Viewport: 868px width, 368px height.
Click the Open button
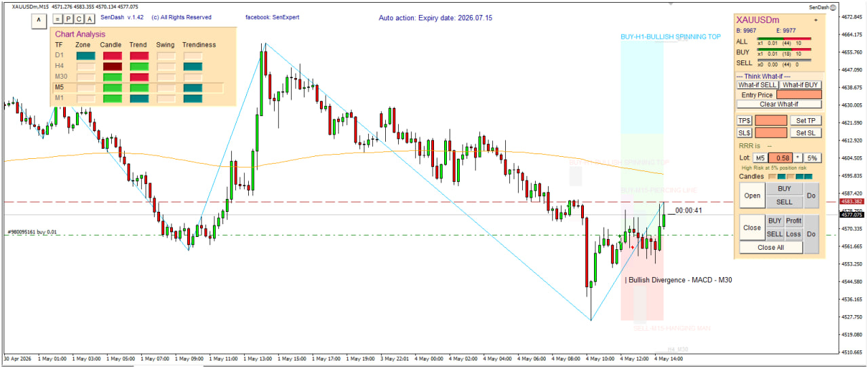tap(752, 196)
